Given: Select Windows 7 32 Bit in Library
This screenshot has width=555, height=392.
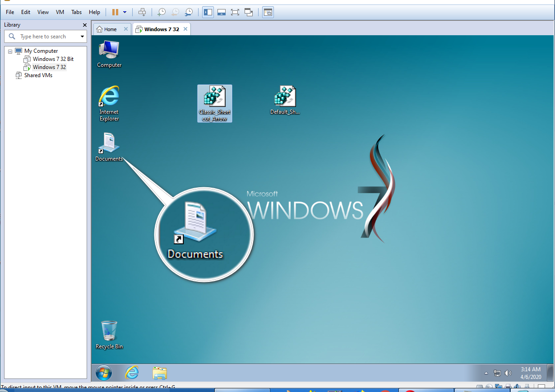Looking at the screenshot, I should click(x=53, y=59).
